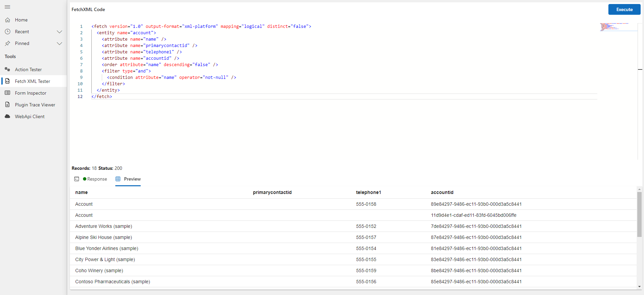644x295 pixels.
Task: Click phone number 555-0158
Action: [x=366, y=204]
